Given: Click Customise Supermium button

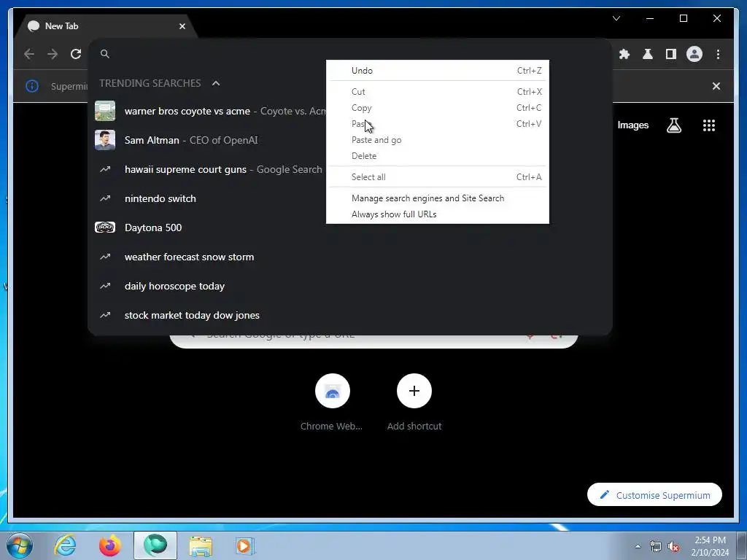Looking at the screenshot, I should point(654,495).
